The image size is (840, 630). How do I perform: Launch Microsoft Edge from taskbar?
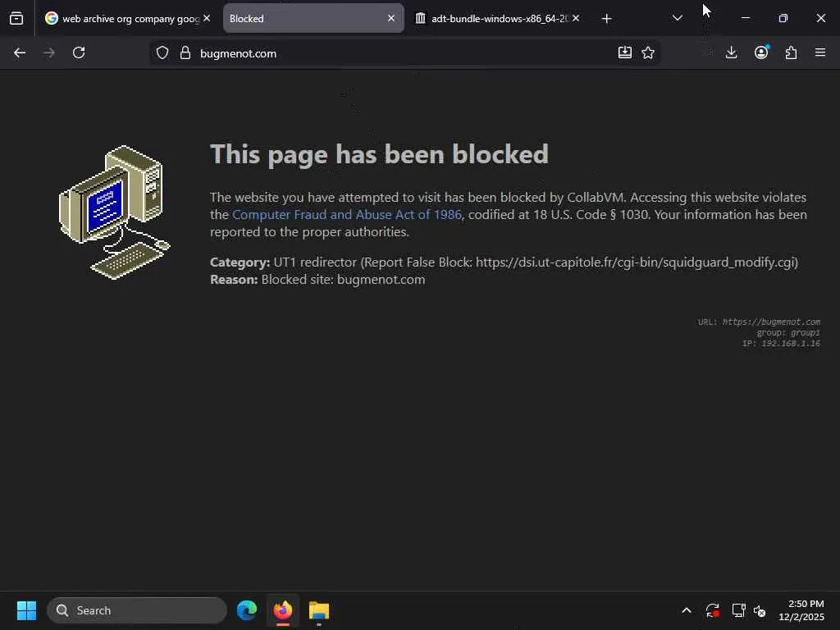247,610
